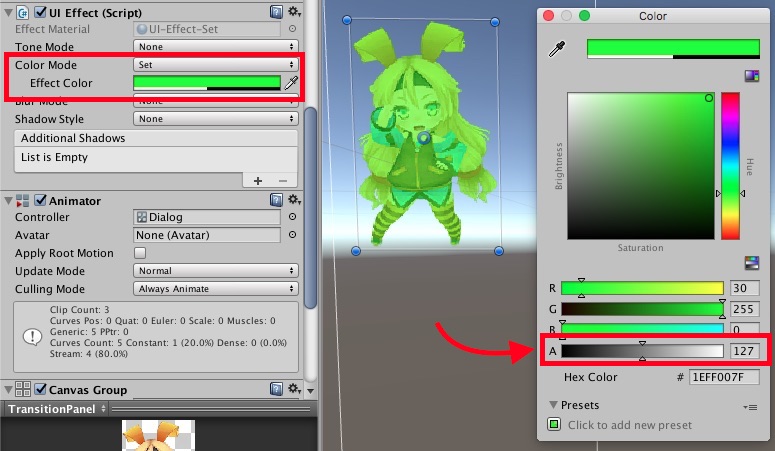Click to add new preset
This screenshot has height=451, width=775.
[x=629, y=425]
